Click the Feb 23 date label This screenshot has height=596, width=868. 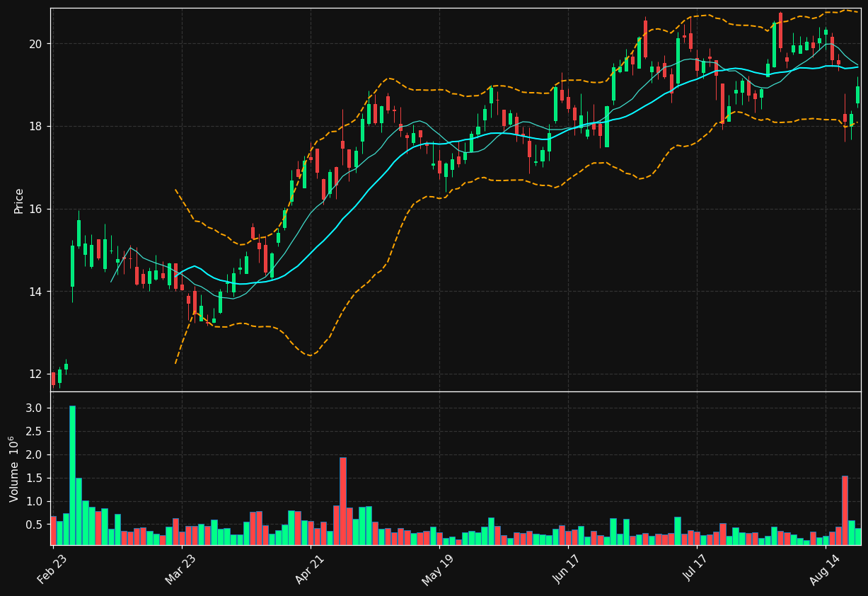pos(52,569)
